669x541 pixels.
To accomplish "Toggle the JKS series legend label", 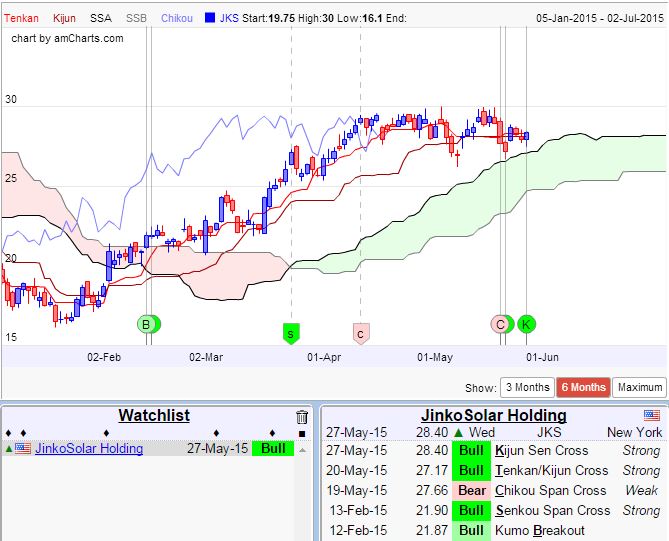I will (x=229, y=18).
